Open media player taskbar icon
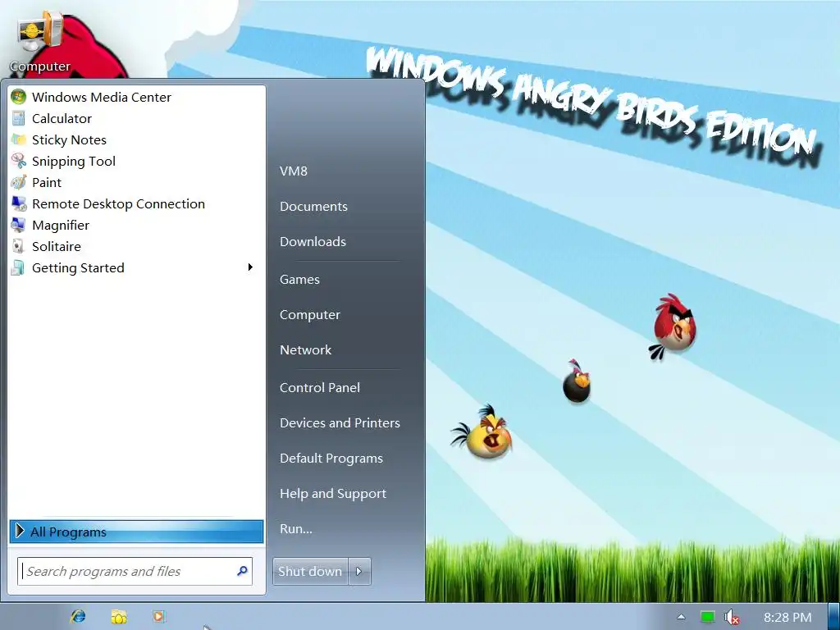 (x=158, y=617)
